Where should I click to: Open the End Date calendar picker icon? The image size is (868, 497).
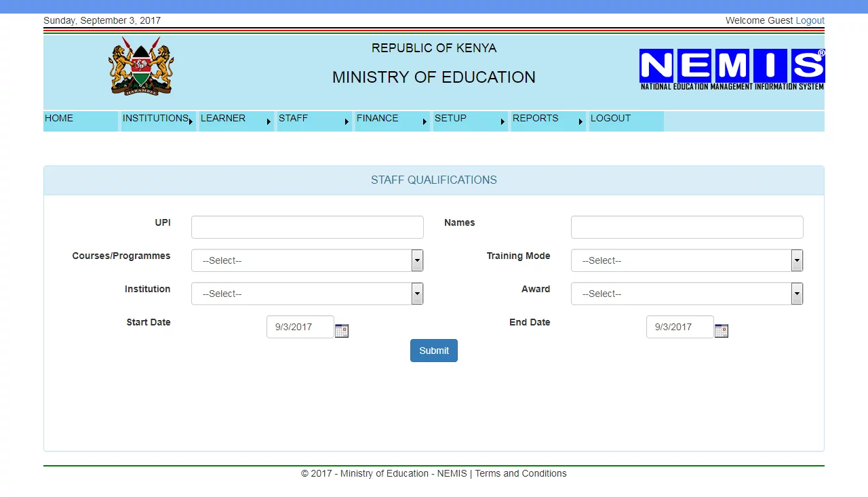tap(721, 330)
